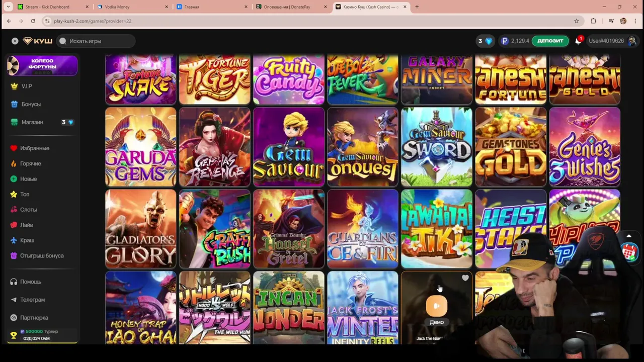
Task: Open Колесо Фортуны banner
Action: coord(42,65)
